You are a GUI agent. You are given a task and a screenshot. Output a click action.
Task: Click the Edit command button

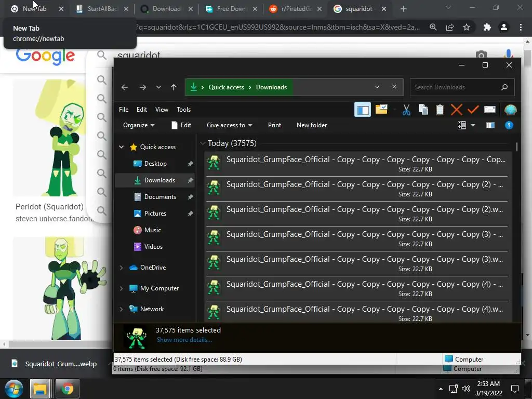tap(181, 125)
